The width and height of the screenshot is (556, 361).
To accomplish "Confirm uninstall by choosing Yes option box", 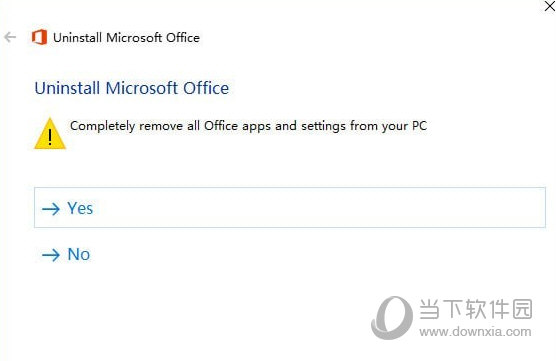I will pyautogui.click(x=290, y=207).
